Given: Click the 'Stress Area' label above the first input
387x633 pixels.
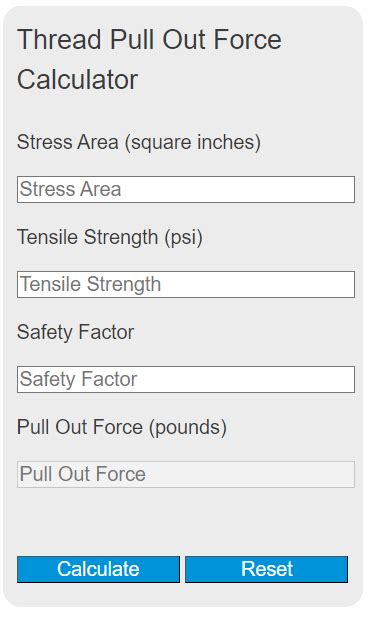Looking at the screenshot, I should [x=68, y=142].
